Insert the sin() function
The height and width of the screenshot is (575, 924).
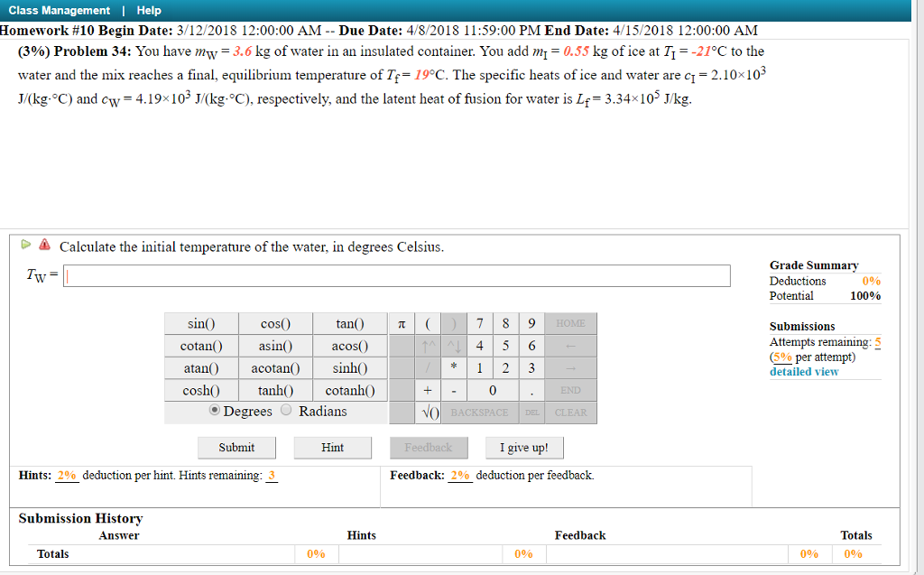[200, 323]
